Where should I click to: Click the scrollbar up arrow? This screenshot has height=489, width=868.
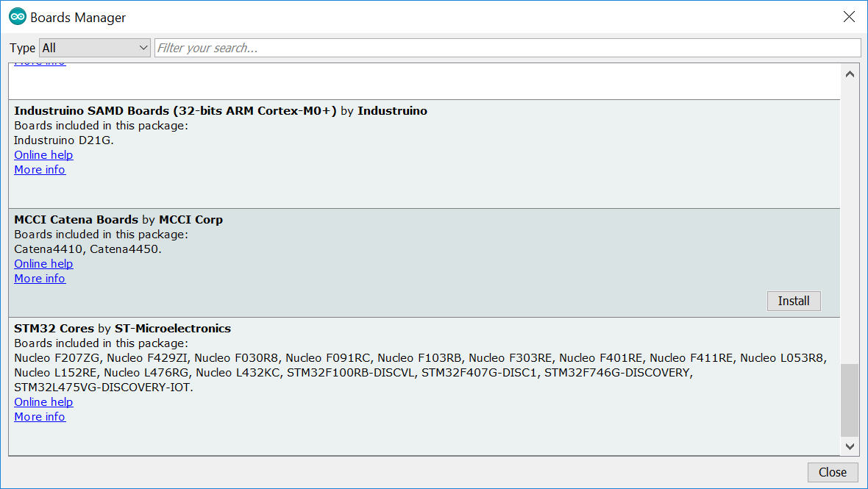point(850,74)
